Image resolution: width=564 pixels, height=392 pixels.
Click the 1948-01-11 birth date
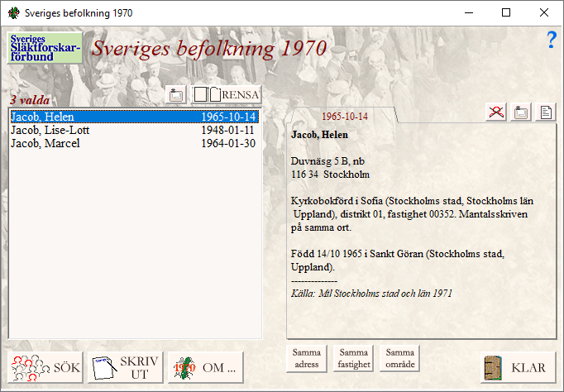coord(228,130)
